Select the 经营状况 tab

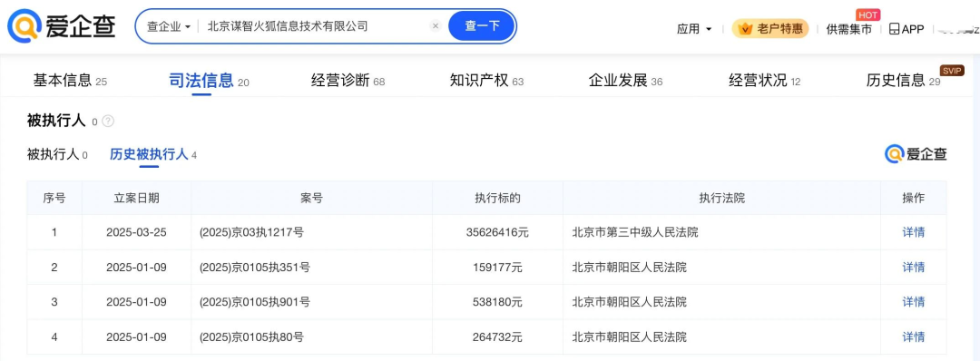click(764, 81)
